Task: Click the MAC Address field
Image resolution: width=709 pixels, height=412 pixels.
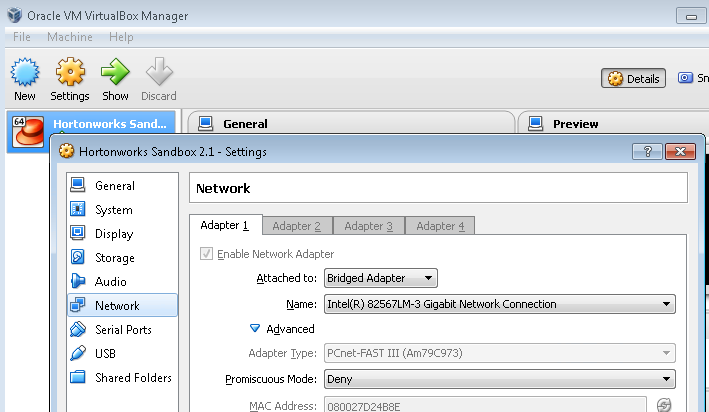Action: (x=485, y=405)
